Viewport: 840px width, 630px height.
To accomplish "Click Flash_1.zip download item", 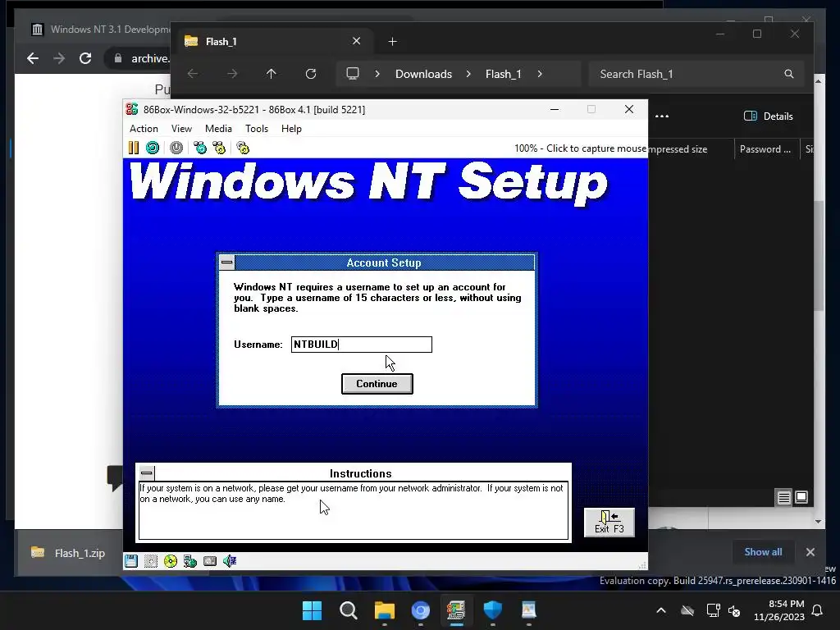I will coord(69,553).
